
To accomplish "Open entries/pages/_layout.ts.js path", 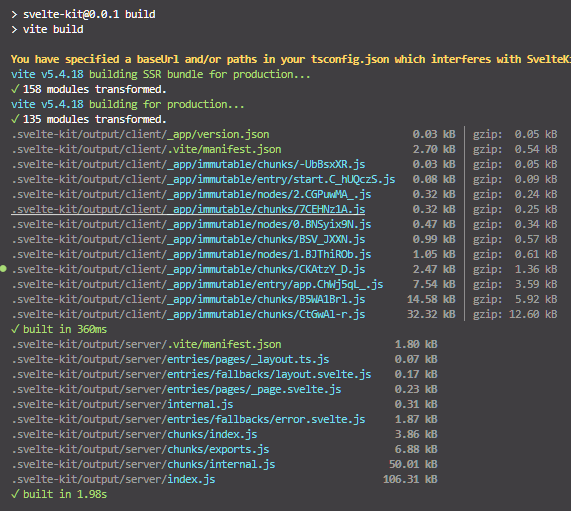I will click(170, 359).
